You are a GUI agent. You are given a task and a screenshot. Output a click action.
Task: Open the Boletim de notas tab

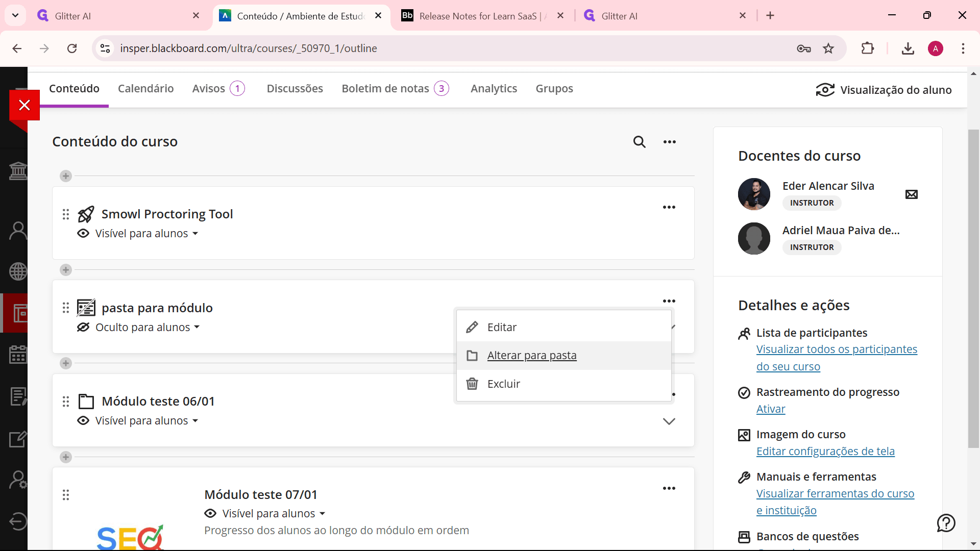395,89
